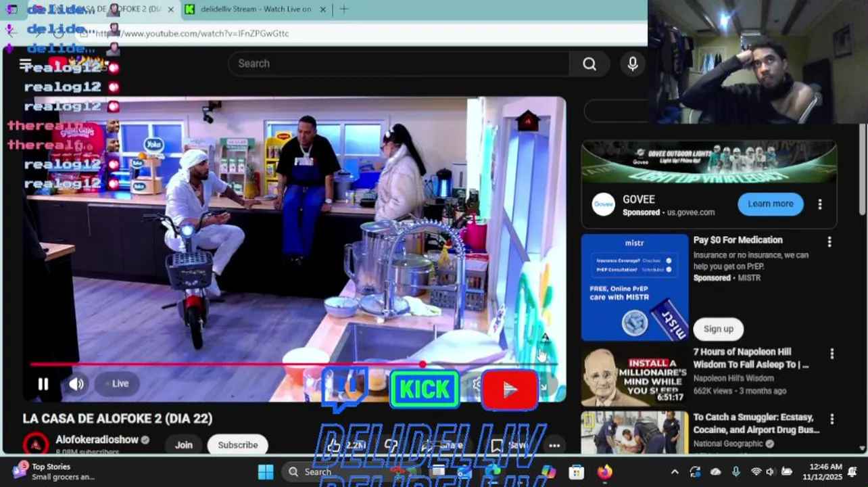The width and height of the screenshot is (868, 487).
Task: Open Wi-Fi network settings in tray
Action: coord(756,472)
